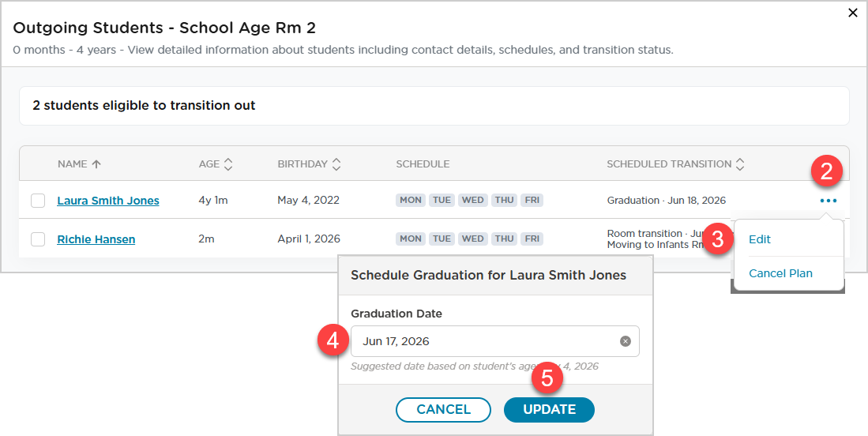The height and width of the screenshot is (436, 868).
Task: Click the Graduation · Jun 18, 2026 cell
Action: (x=667, y=201)
